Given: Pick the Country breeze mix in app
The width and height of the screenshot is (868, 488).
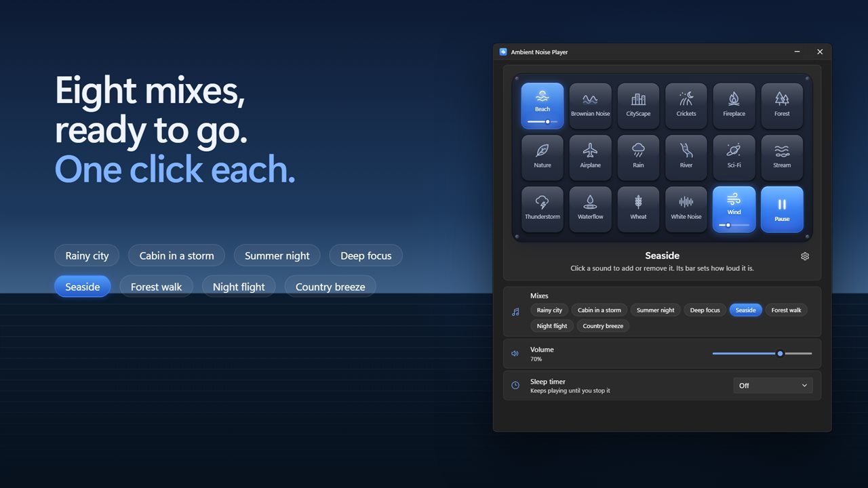Looking at the screenshot, I should (603, 326).
